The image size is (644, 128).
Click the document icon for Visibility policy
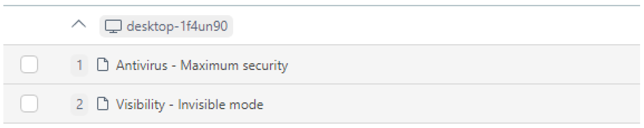point(103,104)
